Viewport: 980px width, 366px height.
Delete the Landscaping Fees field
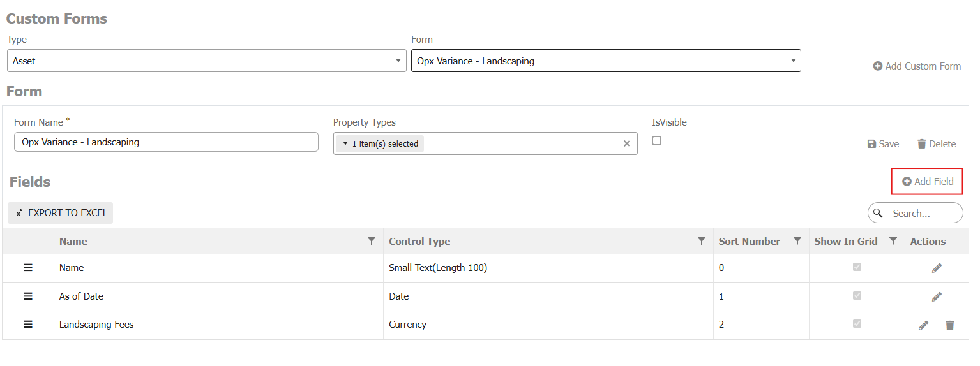[949, 325]
